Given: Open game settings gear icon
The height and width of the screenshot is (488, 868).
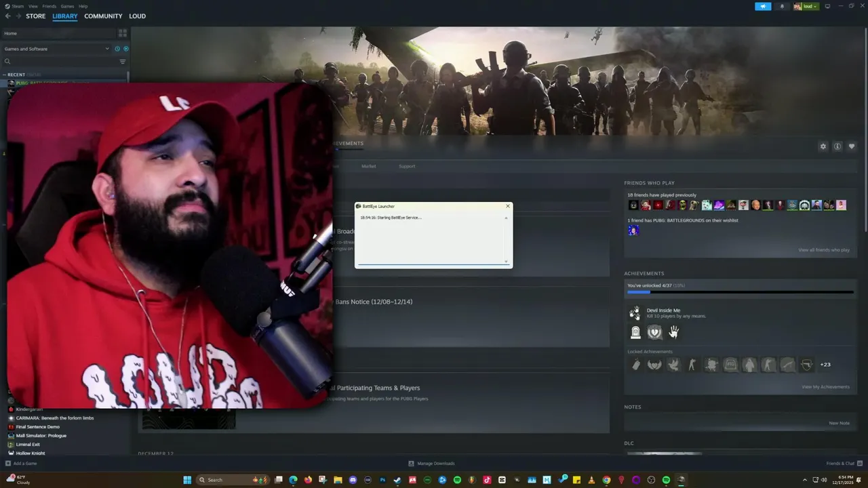Looking at the screenshot, I should [x=823, y=146].
